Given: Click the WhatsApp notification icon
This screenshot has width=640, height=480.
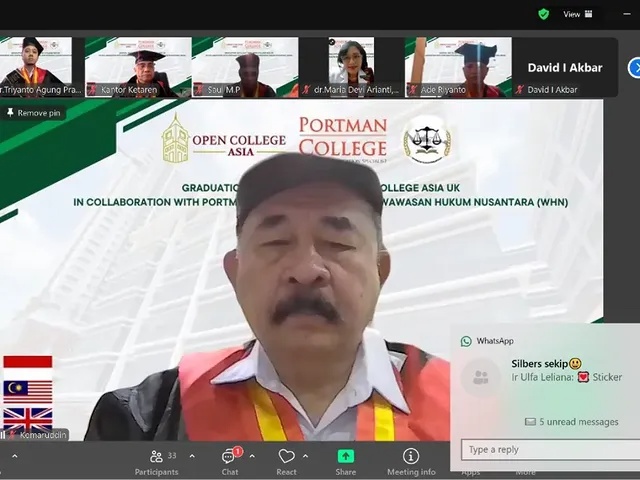Looking at the screenshot, I should (x=466, y=341).
